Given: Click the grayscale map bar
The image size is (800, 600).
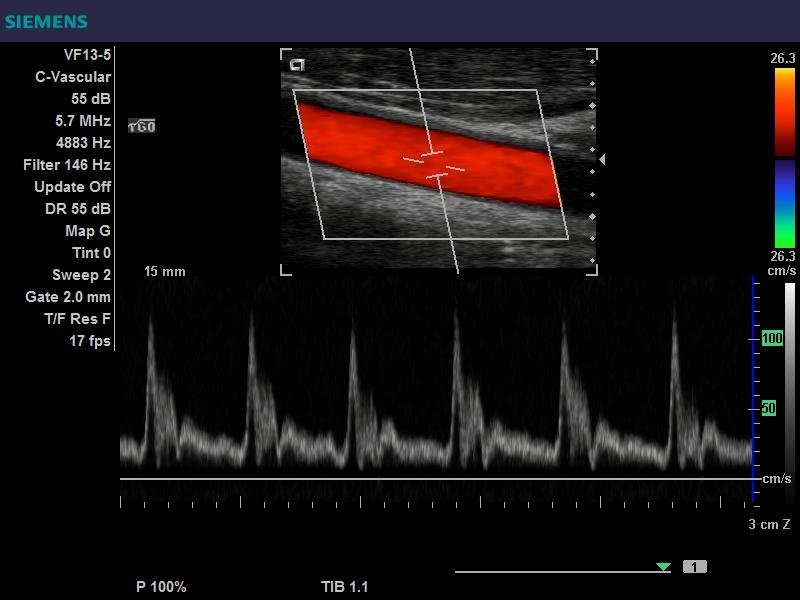Looking at the screenshot, I should pos(789,390).
